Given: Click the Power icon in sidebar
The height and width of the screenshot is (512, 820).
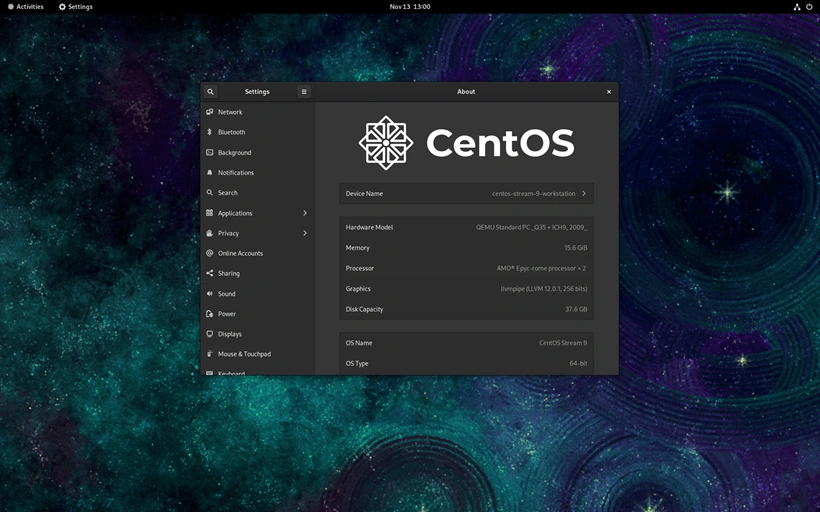Looking at the screenshot, I should pos(209,314).
